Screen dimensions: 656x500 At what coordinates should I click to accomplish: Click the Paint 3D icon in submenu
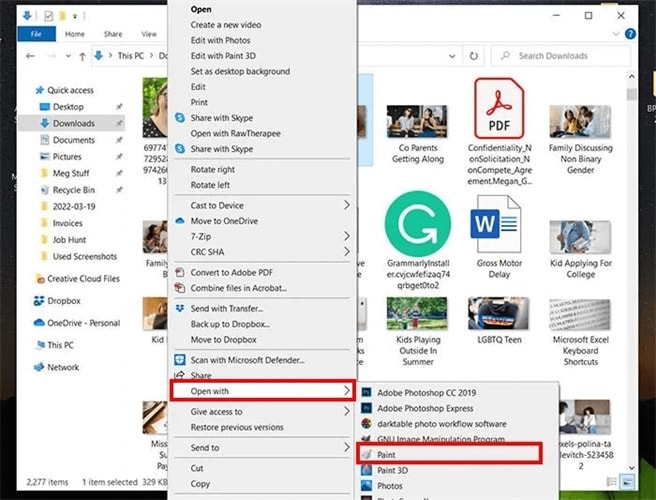pos(366,470)
